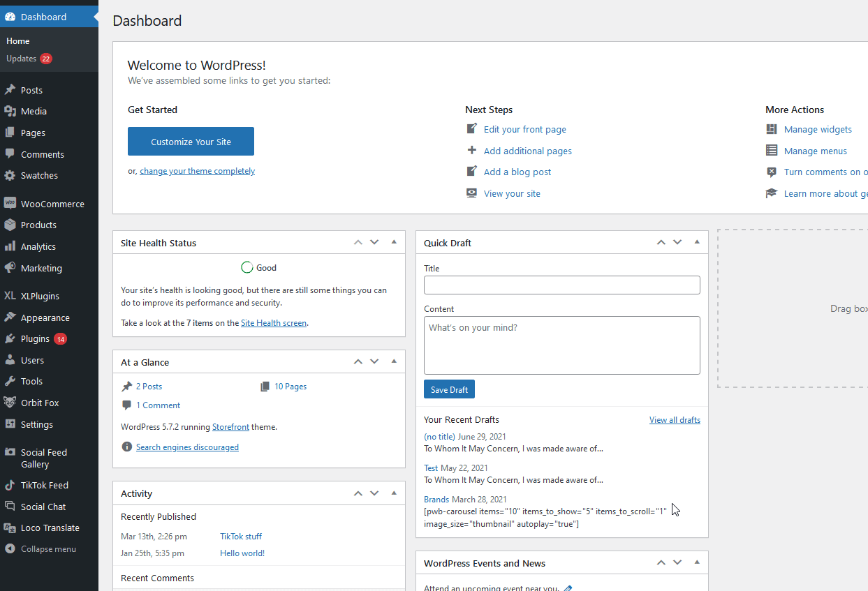Image resolution: width=868 pixels, height=591 pixels.
Task: Click the Plugins plug icon
Action: pyautogui.click(x=10, y=338)
